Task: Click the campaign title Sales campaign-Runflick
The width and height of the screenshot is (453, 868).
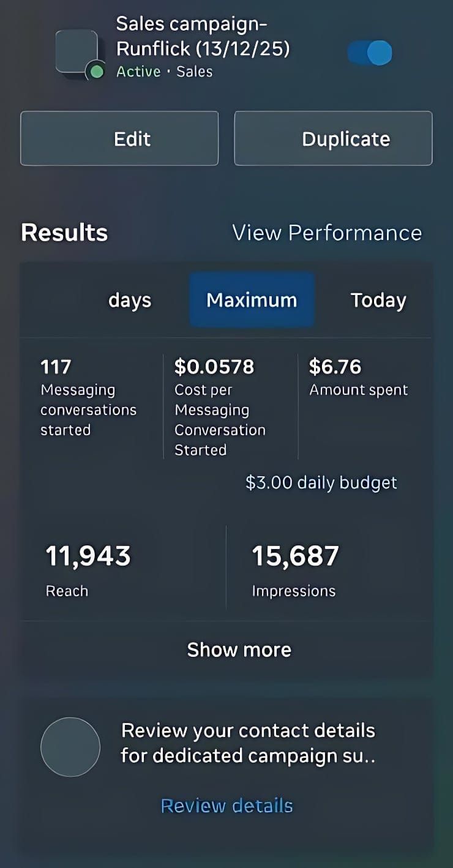Action: tap(203, 36)
